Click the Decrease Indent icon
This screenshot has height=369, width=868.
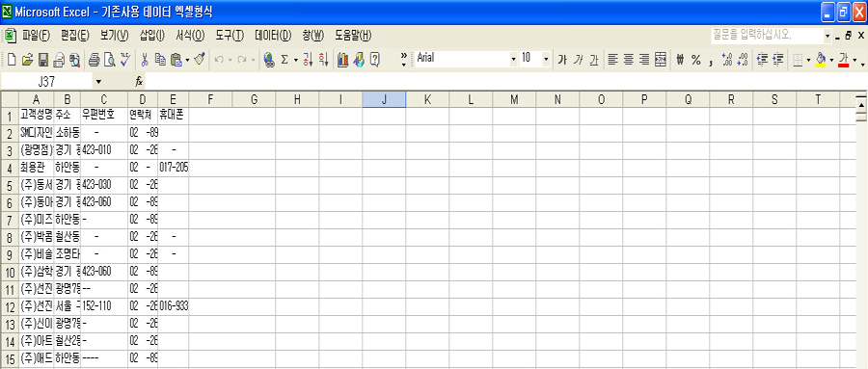[762, 59]
